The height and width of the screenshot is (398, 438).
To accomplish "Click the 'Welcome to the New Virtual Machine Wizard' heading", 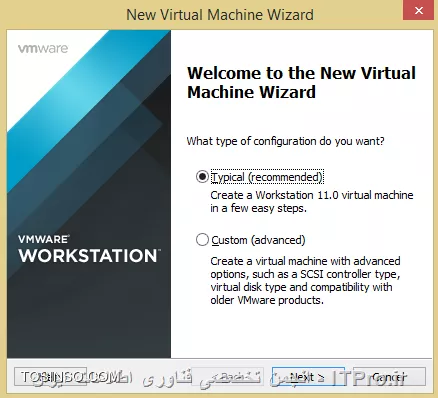I will (x=301, y=83).
